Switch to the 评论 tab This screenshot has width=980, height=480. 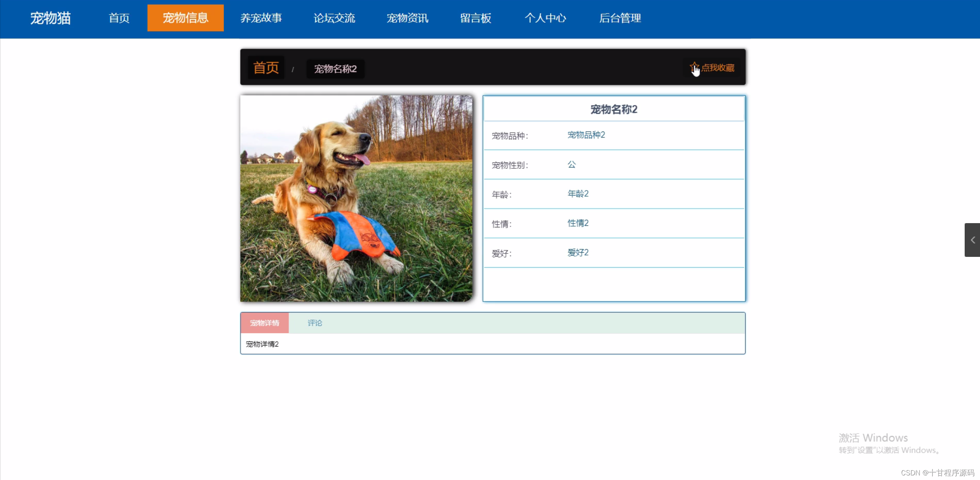315,323
